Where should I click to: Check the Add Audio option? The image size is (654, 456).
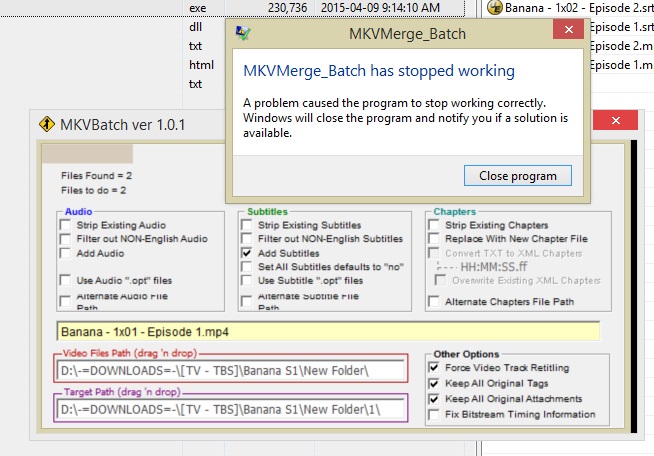[65, 253]
